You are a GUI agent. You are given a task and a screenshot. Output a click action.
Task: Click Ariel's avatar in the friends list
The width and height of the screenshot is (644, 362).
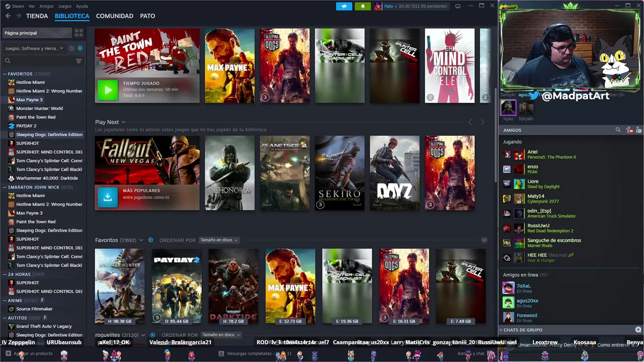point(519,154)
